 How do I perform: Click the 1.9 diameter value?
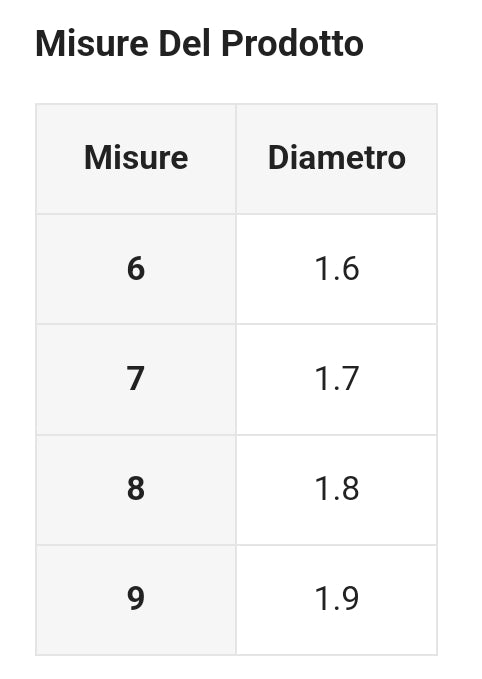click(x=337, y=600)
